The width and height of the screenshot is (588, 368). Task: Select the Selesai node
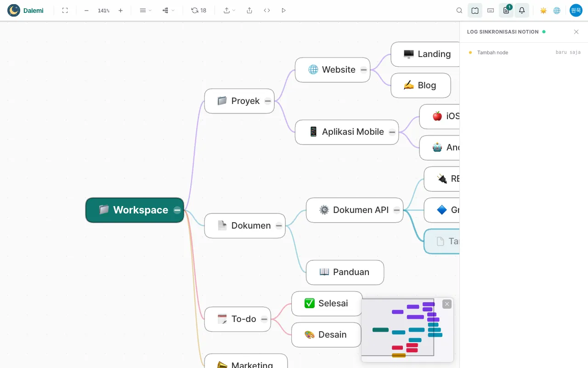pyautogui.click(x=327, y=304)
